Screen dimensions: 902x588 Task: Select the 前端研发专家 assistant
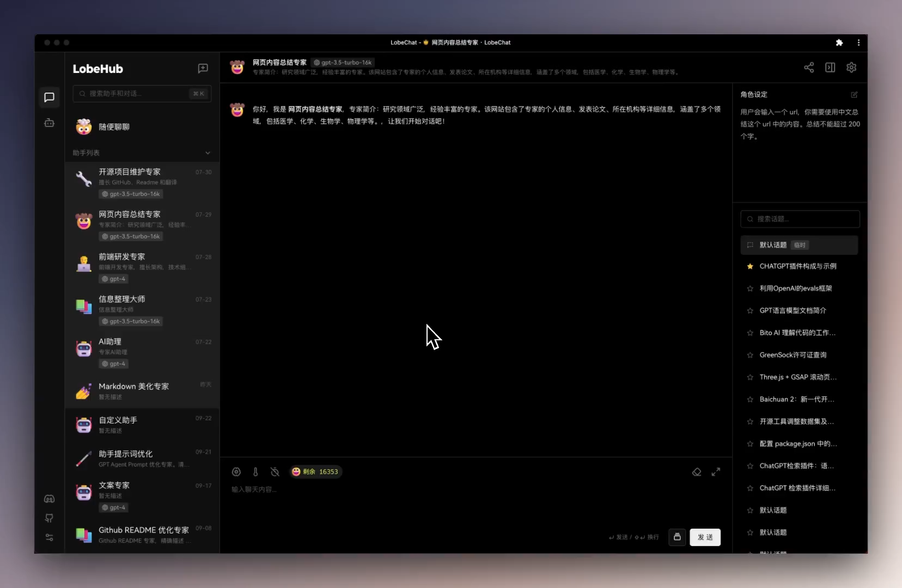pos(142,268)
